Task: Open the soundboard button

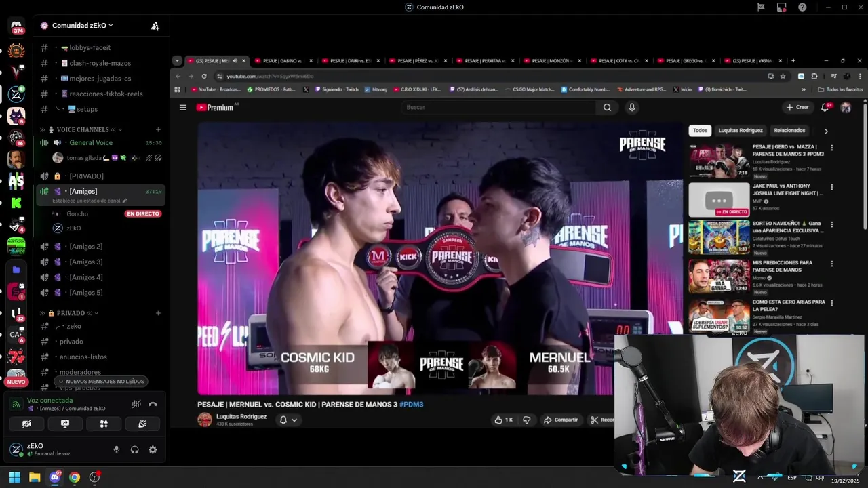Action: point(142,424)
